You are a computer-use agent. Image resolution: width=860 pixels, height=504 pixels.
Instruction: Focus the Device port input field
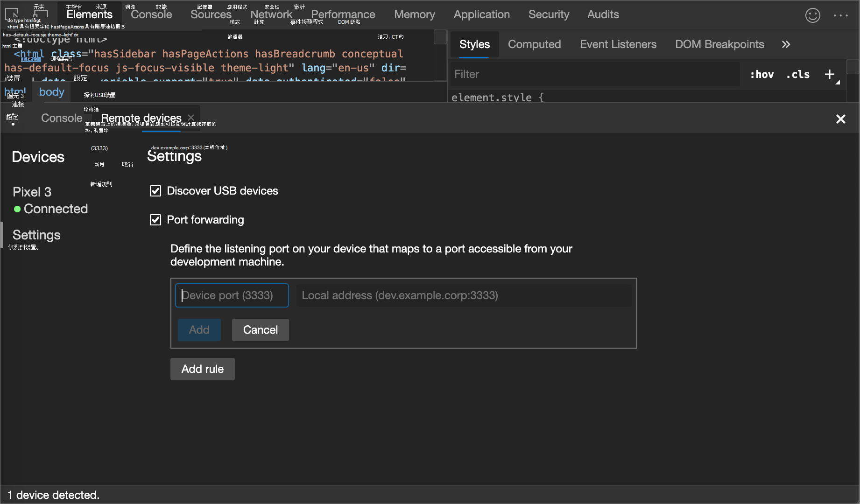pyautogui.click(x=232, y=295)
